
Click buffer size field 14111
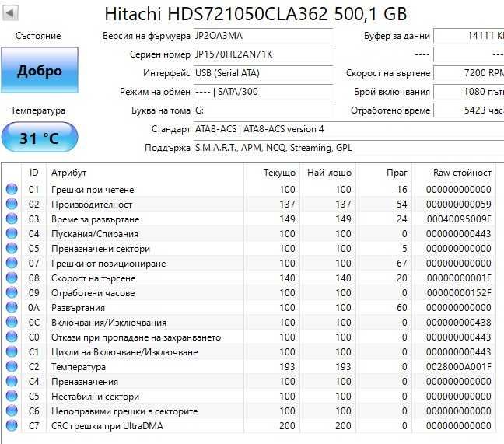[x=469, y=36]
